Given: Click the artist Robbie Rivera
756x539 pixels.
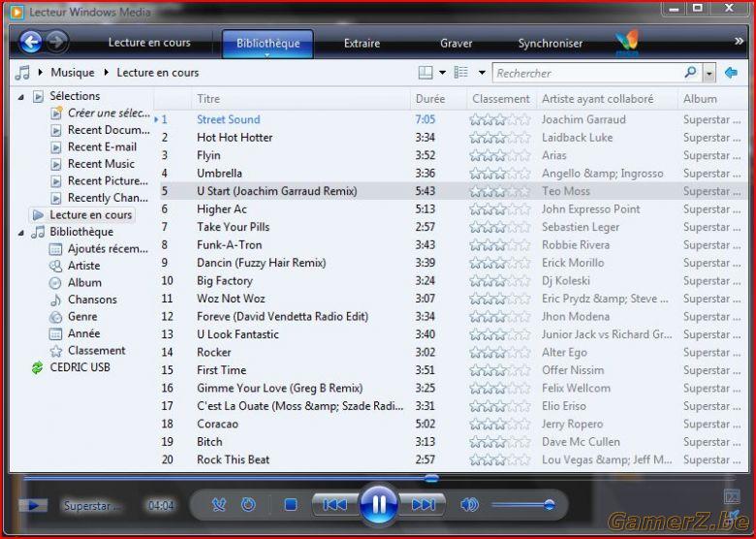Looking at the screenshot, I should coord(575,245).
